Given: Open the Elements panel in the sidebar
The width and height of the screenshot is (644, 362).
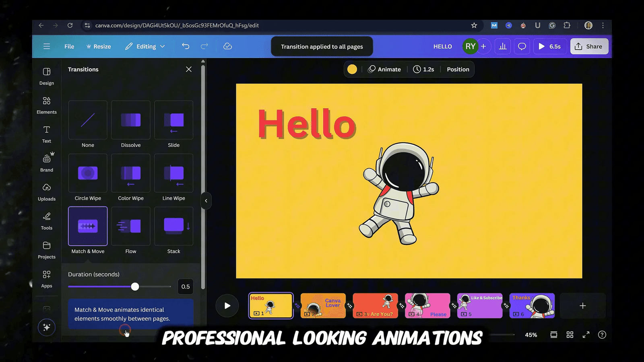Looking at the screenshot, I should click(46, 105).
